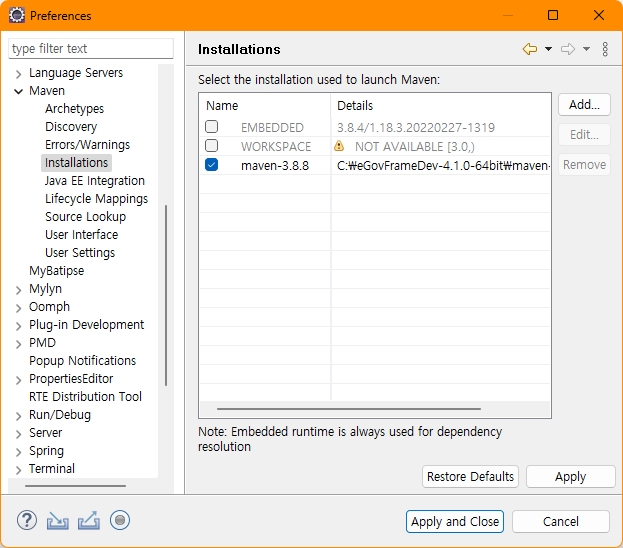Open the back history dropdown arrow
The image size is (623, 548).
tap(548, 49)
